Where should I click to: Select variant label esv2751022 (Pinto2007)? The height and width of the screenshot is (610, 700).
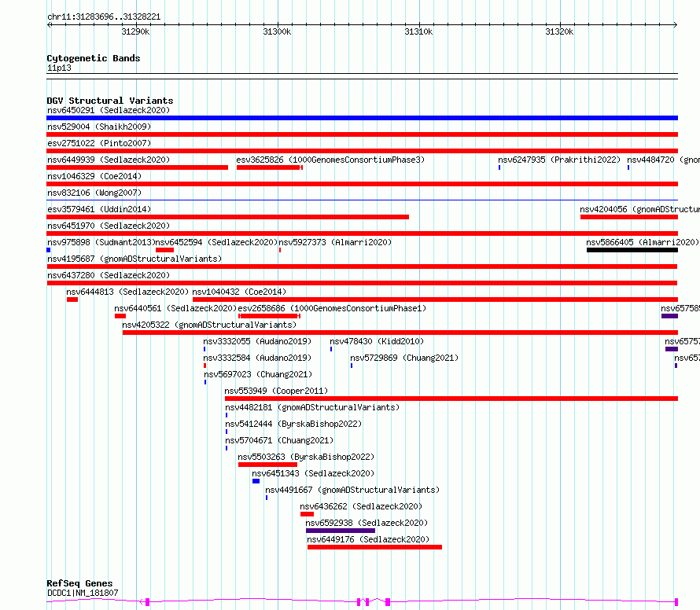(99, 143)
